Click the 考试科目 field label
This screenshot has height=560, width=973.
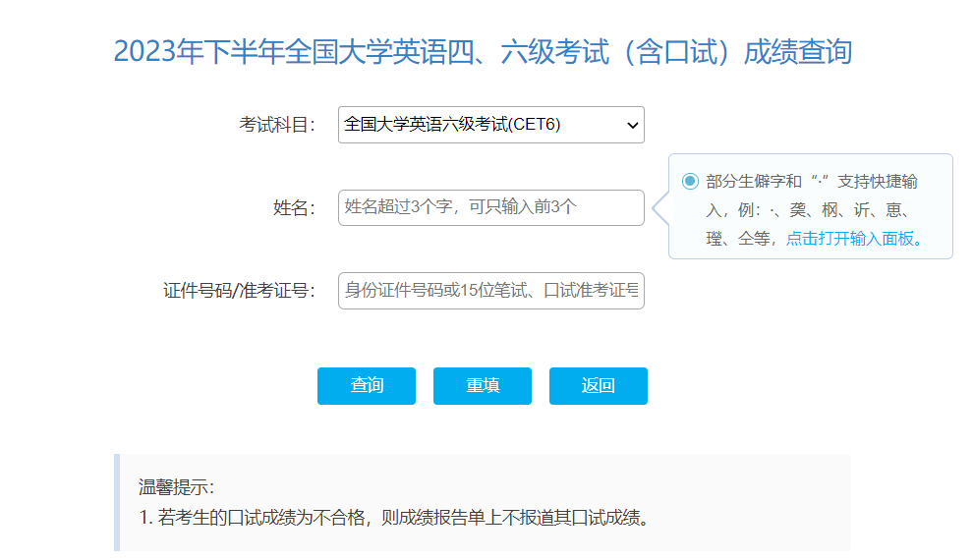(276, 125)
